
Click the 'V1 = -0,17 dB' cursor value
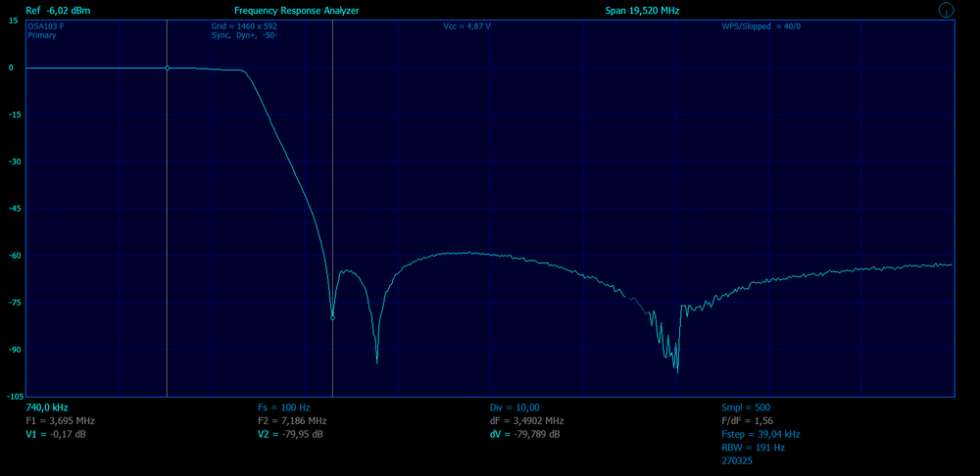coord(56,434)
